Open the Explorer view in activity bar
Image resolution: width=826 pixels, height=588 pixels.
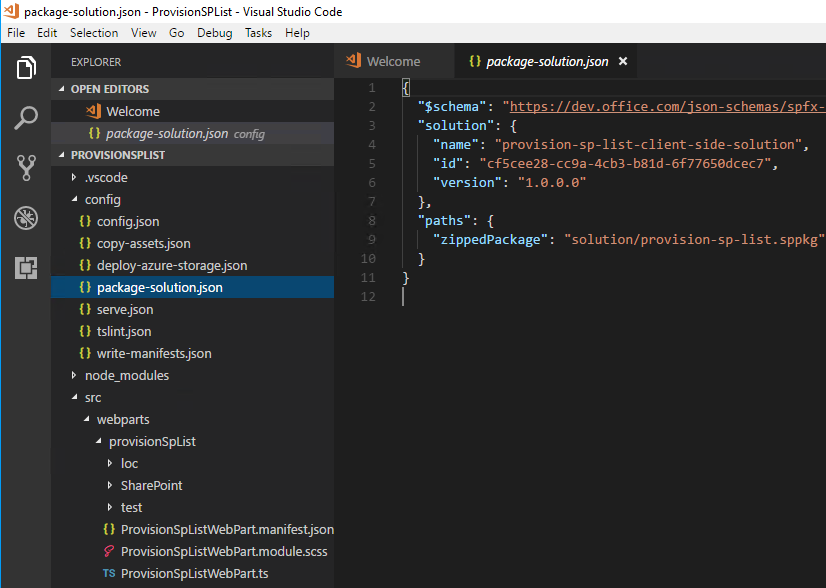click(26, 68)
